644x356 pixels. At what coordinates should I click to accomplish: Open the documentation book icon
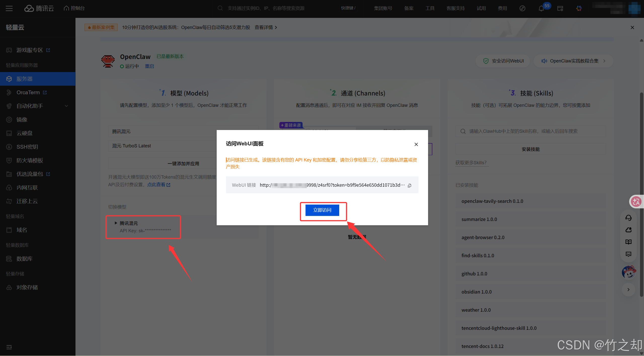628,242
